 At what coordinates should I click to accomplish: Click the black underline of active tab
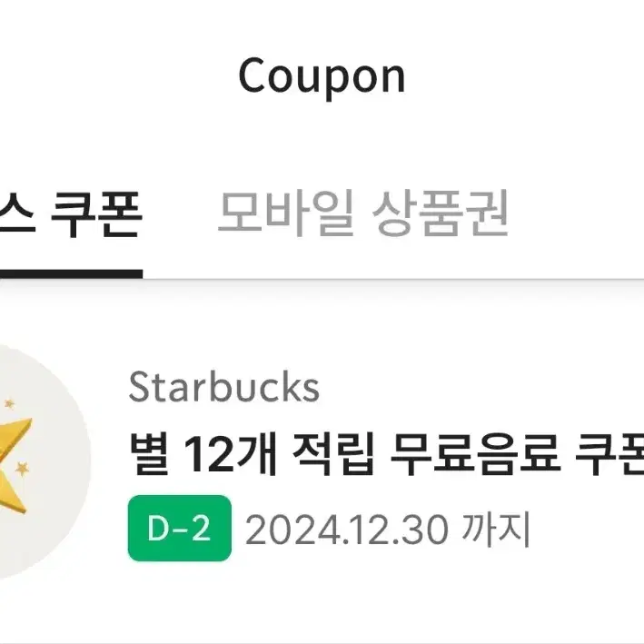[x=71, y=274]
